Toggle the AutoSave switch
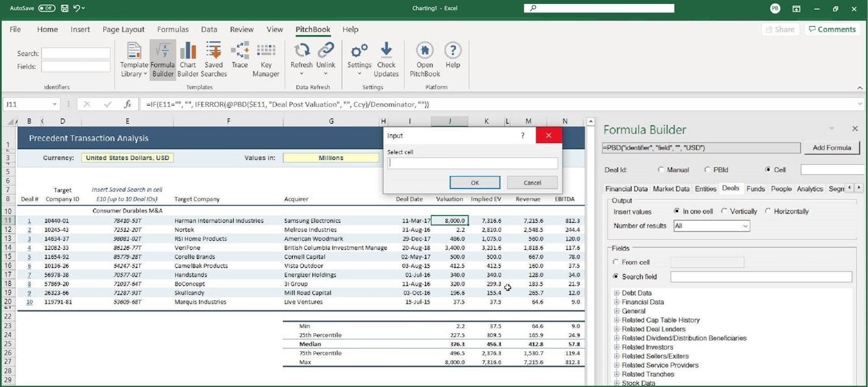 [47, 8]
